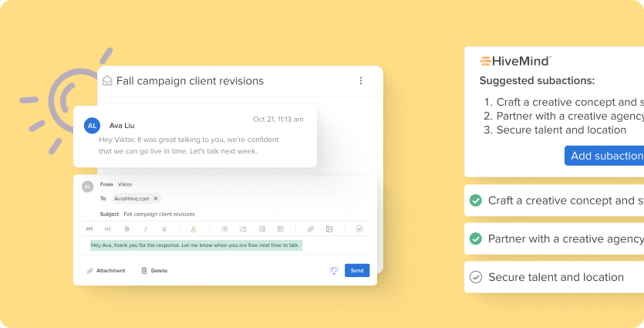Click the lightbulb AI assist icon
Screen dimensions: 644x328
[334, 270]
